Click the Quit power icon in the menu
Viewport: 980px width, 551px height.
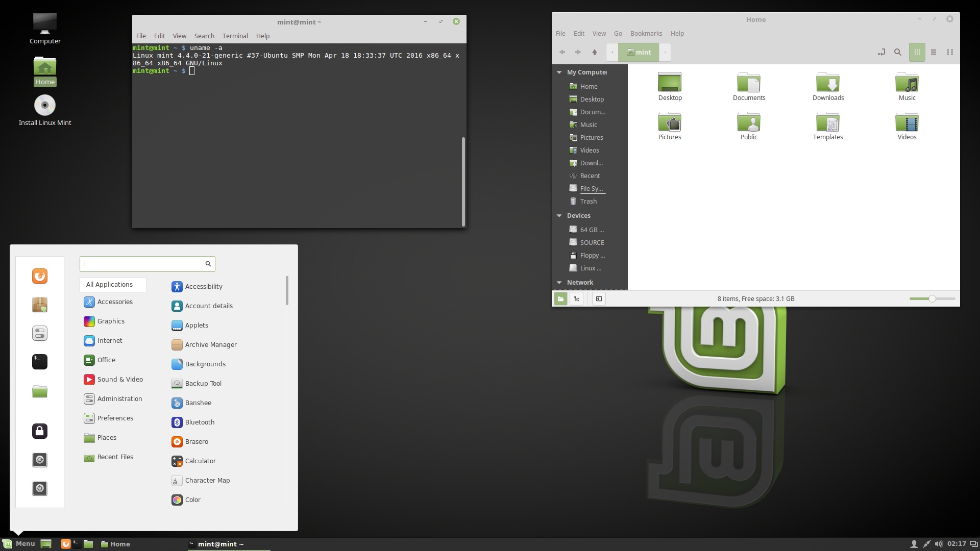[40, 488]
